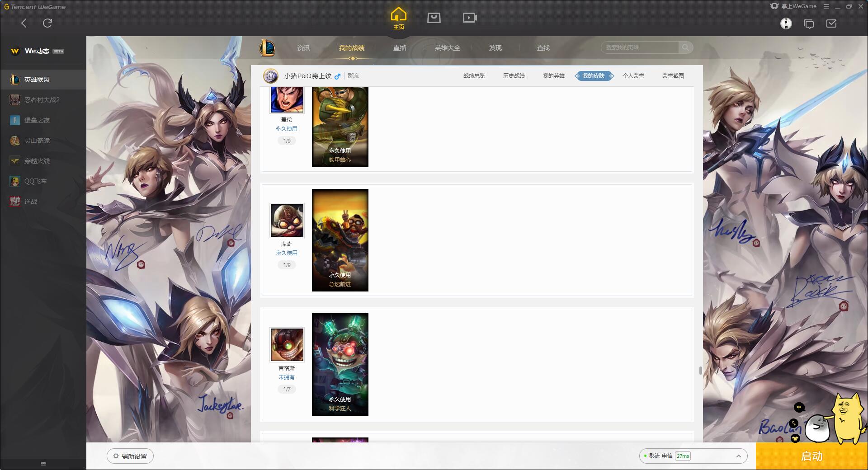868x470 pixels.
Task: Open the WeGame main menu icon
Action: [826, 6]
